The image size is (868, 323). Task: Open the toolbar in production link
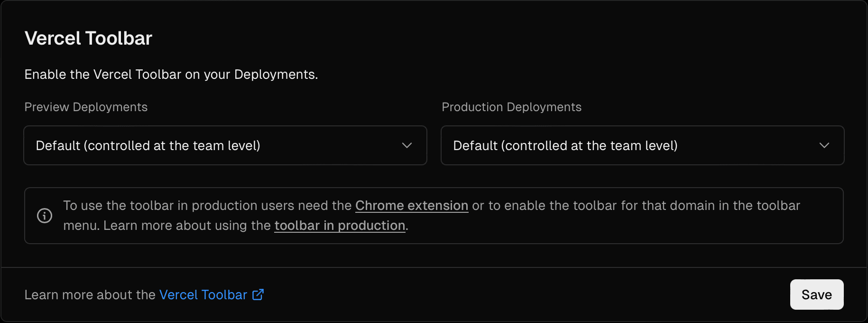pyautogui.click(x=340, y=225)
